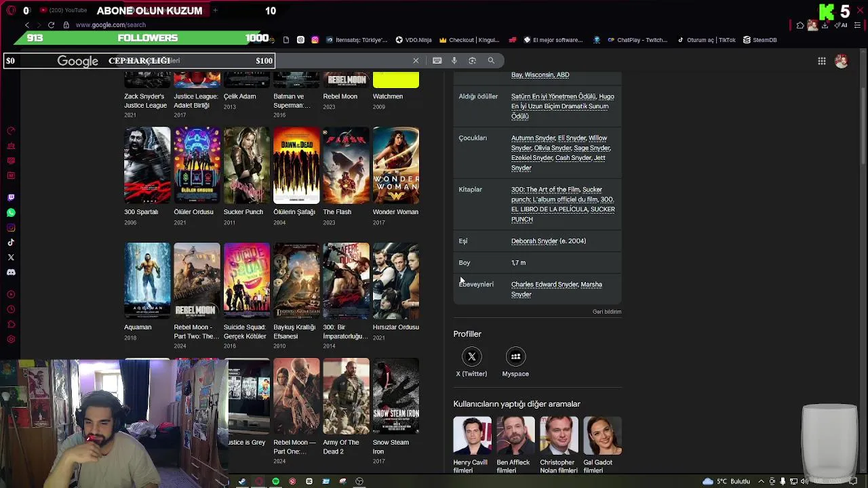Open the SteamDB bookmark
Screen dimensions: 868x488
point(759,40)
